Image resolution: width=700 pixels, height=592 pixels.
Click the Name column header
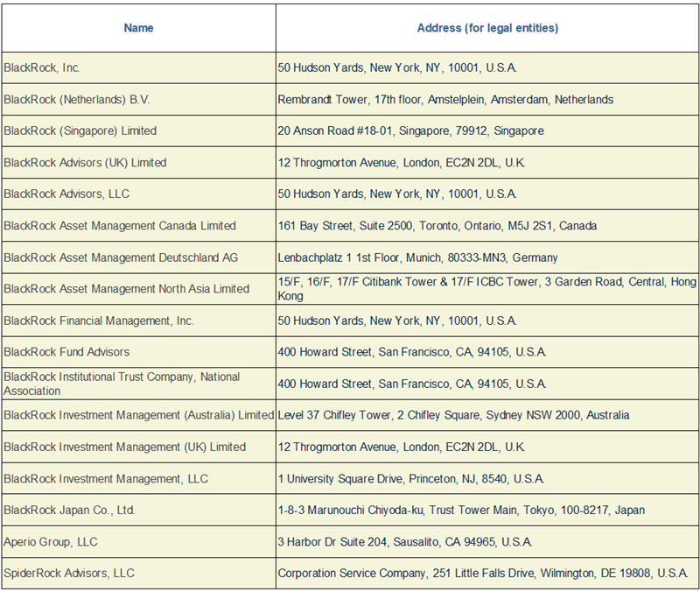[138, 28]
